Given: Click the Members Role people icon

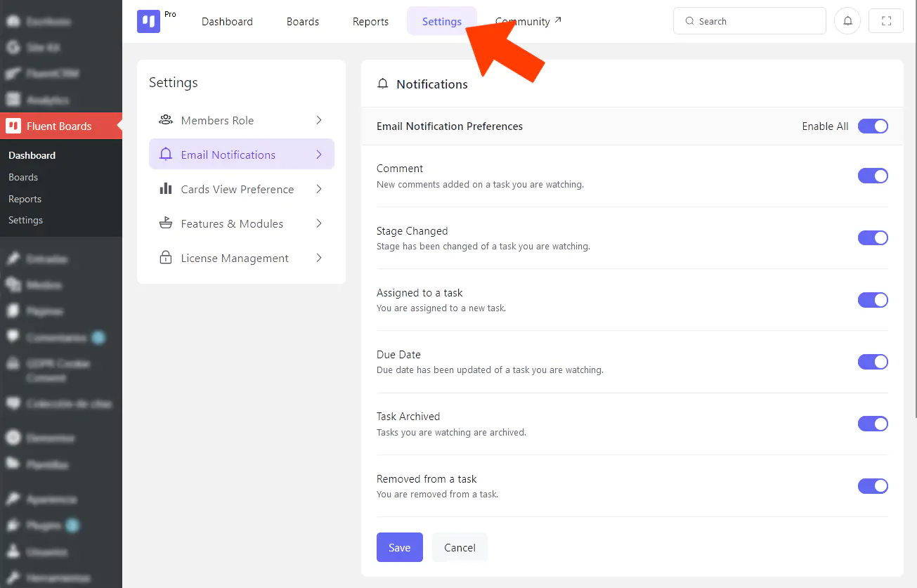Looking at the screenshot, I should pyautogui.click(x=166, y=120).
